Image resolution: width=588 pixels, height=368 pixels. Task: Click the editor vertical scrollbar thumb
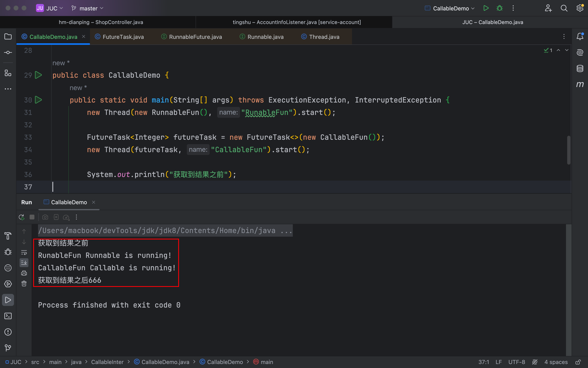coord(569,150)
